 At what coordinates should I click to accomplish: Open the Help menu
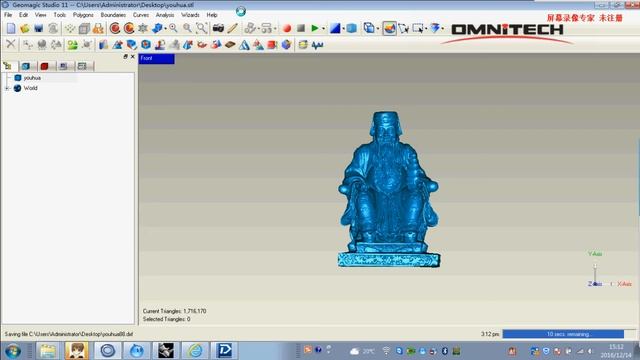pyautogui.click(x=212, y=15)
